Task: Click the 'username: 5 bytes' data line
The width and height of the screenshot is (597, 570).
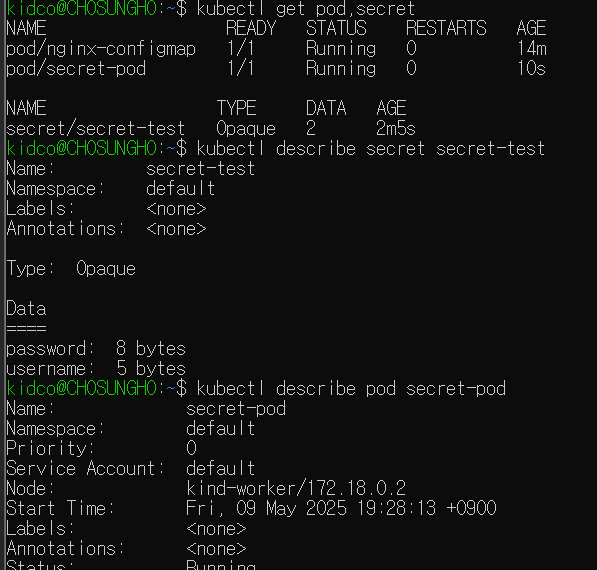Action: click(x=96, y=369)
